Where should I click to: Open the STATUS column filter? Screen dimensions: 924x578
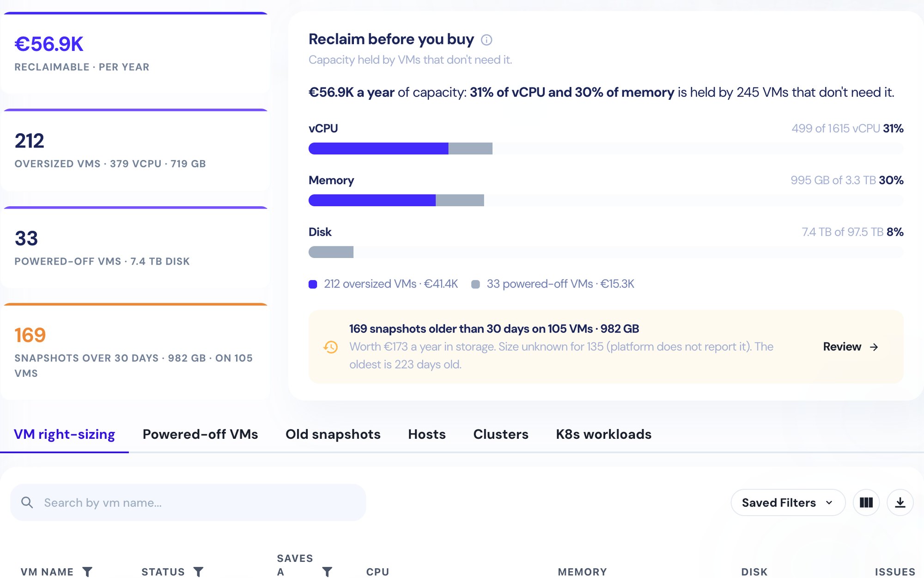coord(198,572)
